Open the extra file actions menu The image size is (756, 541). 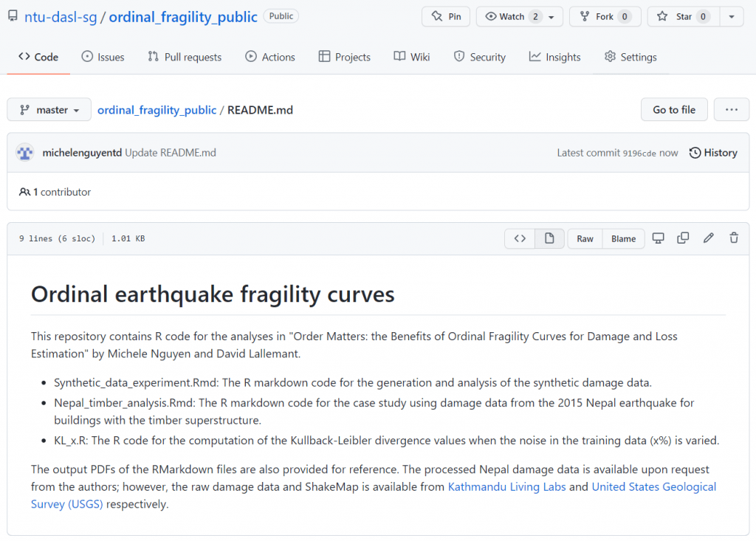click(732, 109)
